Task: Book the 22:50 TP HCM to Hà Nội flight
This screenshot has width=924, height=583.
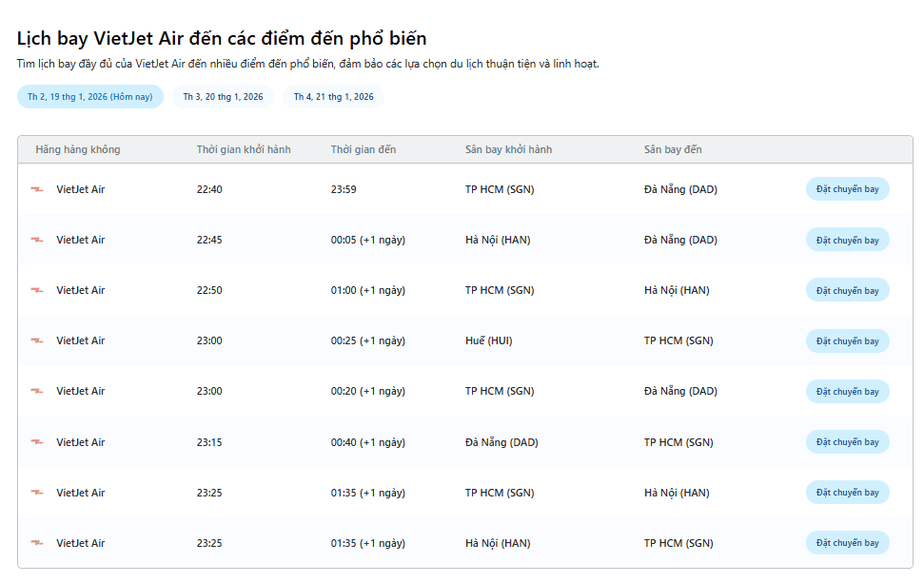Action: click(847, 290)
